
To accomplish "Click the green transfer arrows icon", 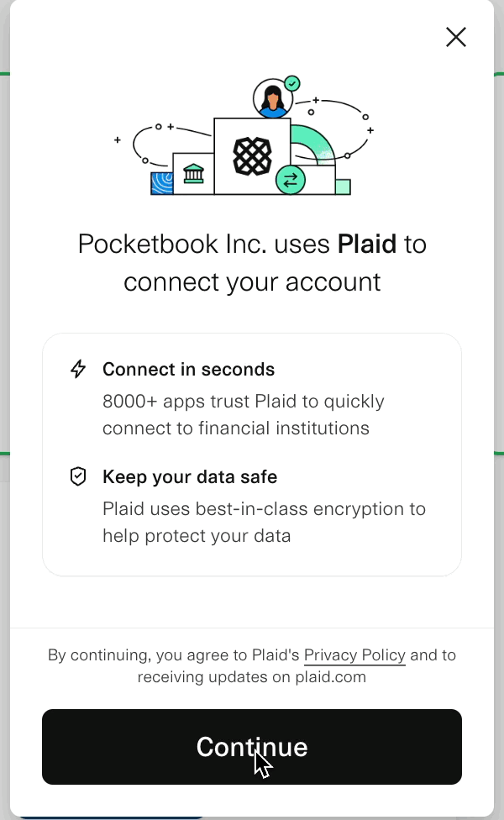I will coord(290,180).
